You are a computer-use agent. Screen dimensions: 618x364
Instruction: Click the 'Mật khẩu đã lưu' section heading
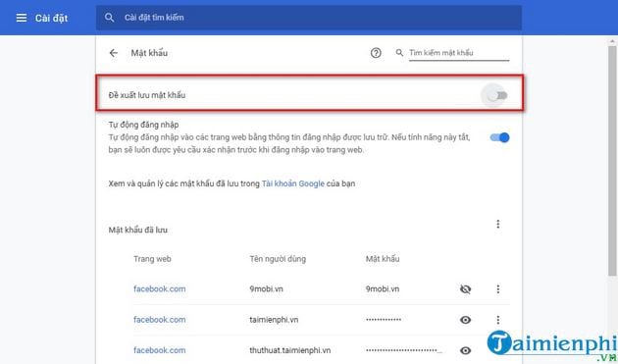coord(138,230)
